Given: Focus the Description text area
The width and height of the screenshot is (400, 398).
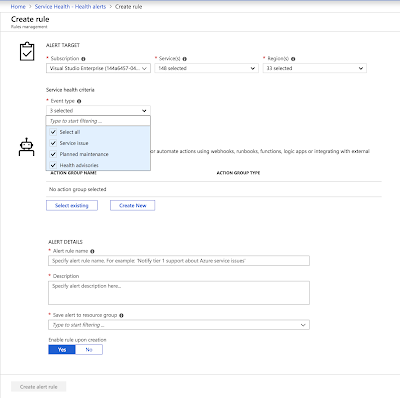Looking at the screenshot, I should (x=179, y=293).
